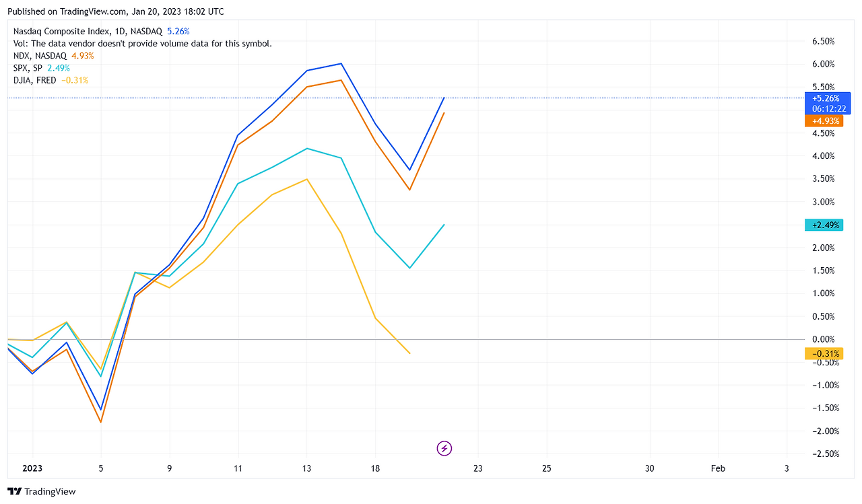Click the 4.00% y-axis label
Image resolution: width=862 pixels, height=504 pixels.
pos(824,156)
